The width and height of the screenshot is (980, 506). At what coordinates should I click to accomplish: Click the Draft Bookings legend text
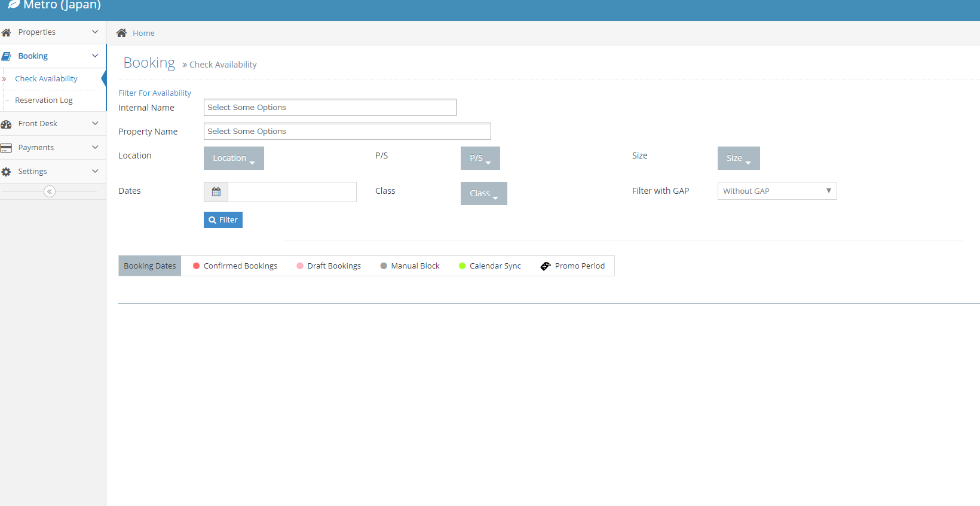pos(334,266)
